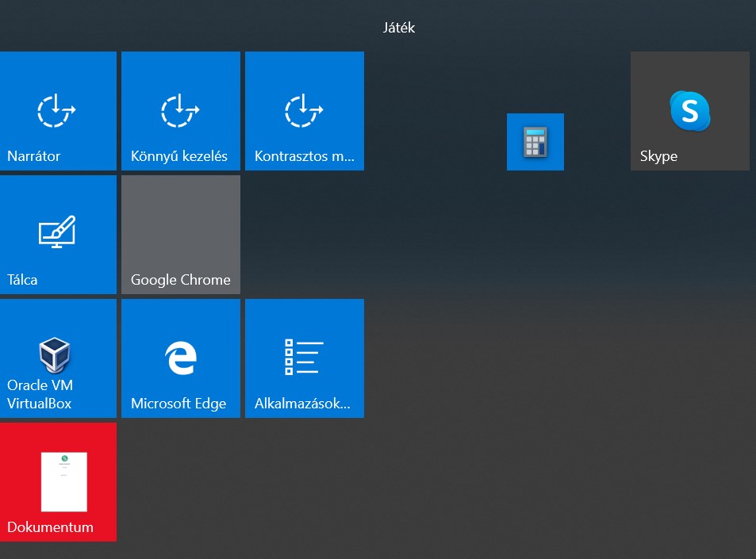756x559 pixels.
Task: Open Skype via its blue S logo
Action: (x=689, y=110)
